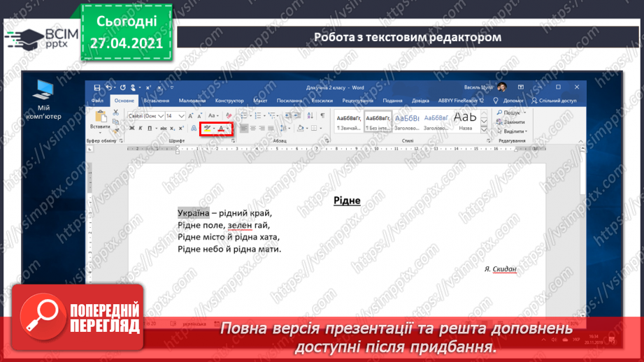Viewport: 644px width, 362px height.
Task: Apply the Звичай... normal style
Action: point(349,122)
